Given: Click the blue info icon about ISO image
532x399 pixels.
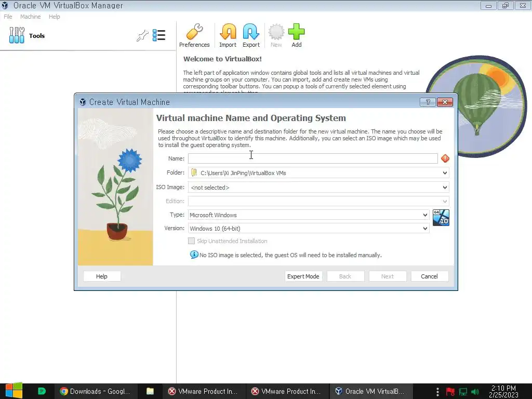Looking at the screenshot, I should coord(194,255).
